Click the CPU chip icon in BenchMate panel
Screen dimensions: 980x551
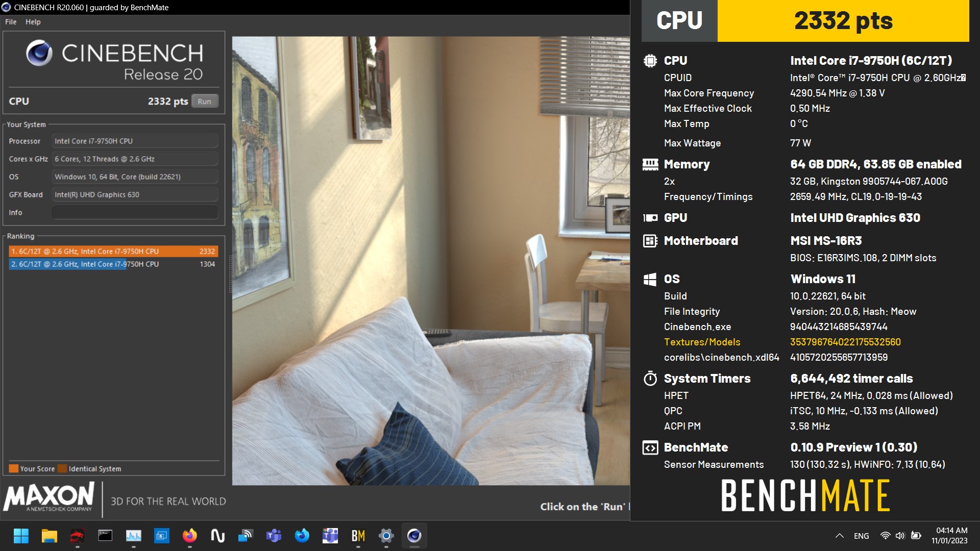pyautogui.click(x=650, y=61)
